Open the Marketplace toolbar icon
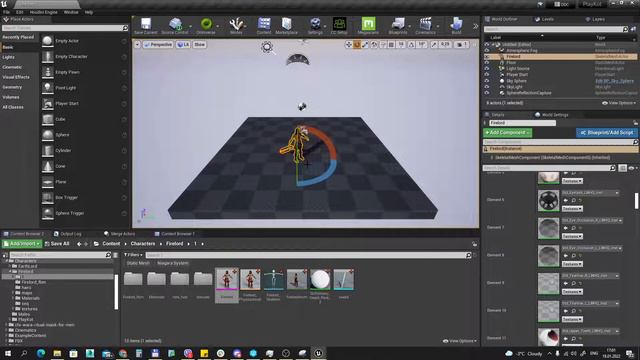The width and height of the screenshot is (640, 360). coord(287,25)
